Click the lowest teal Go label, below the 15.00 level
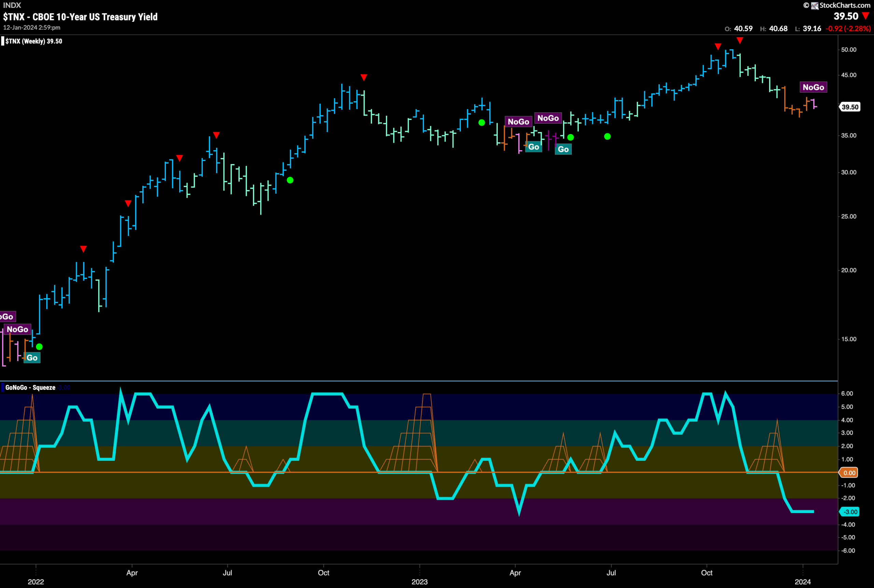The height and width of the screenshot is (588, 874). click(32, 357)
